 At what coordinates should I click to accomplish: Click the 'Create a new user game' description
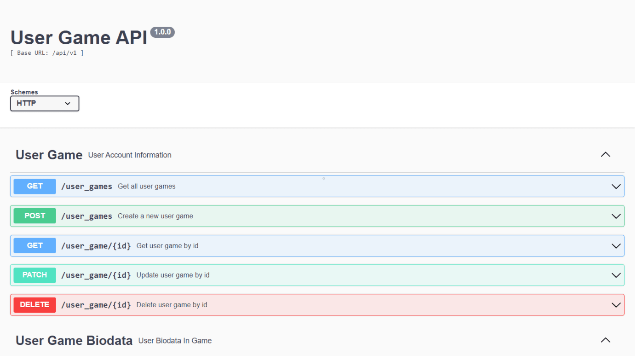tap(155, 216)
